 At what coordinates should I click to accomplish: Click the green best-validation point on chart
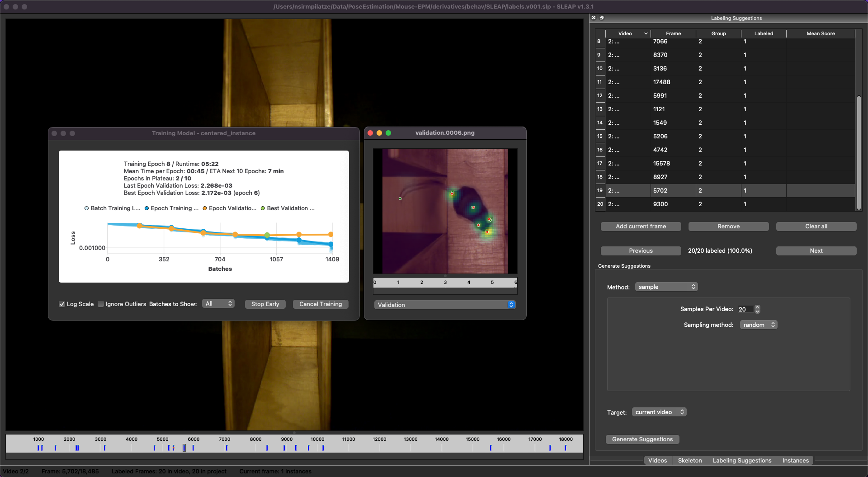tap(267, 235)
